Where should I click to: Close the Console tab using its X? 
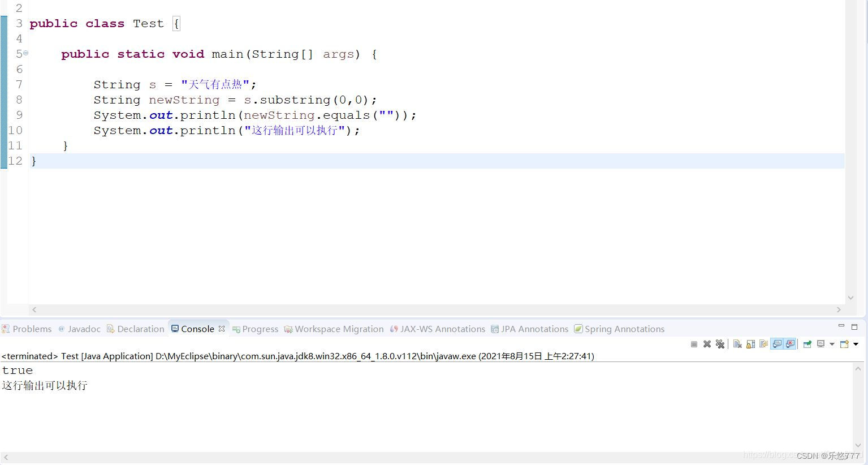(x=222, y=329)
